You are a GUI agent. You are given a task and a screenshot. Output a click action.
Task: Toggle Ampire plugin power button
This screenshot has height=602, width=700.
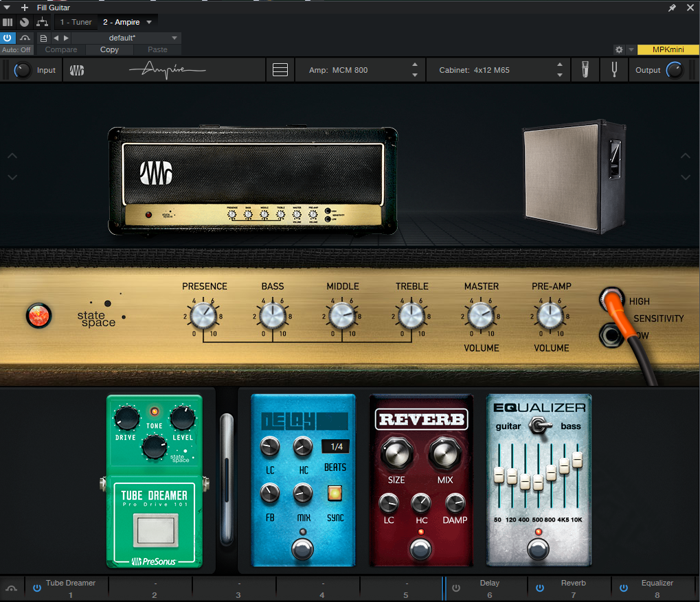point(8,38)
